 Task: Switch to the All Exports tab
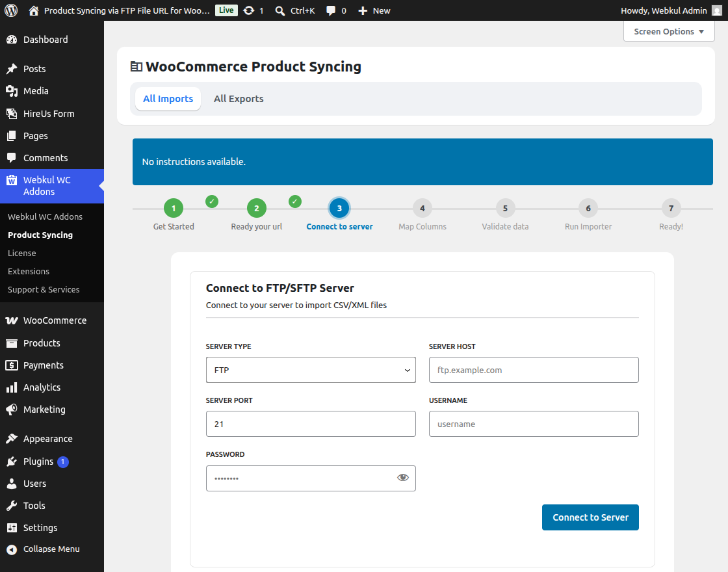tap(239, 99)
